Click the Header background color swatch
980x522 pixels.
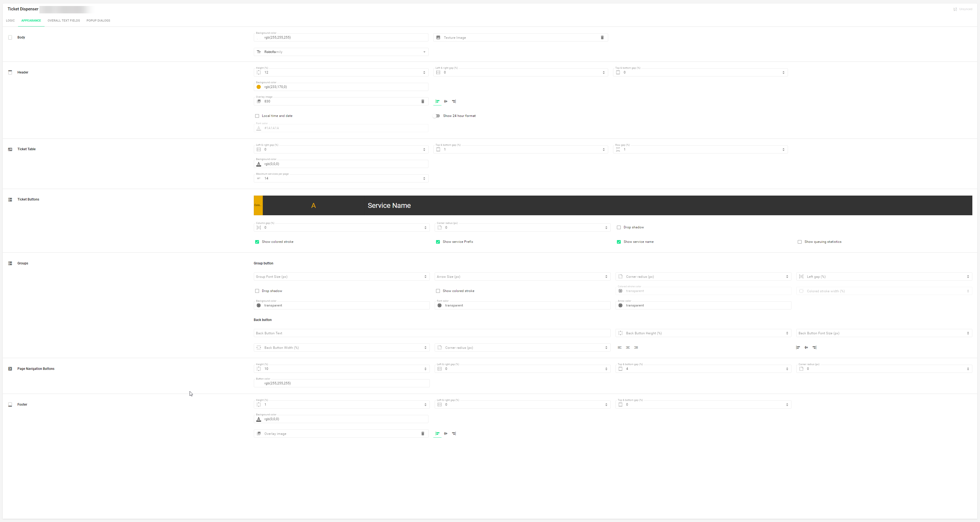[259, 87]
